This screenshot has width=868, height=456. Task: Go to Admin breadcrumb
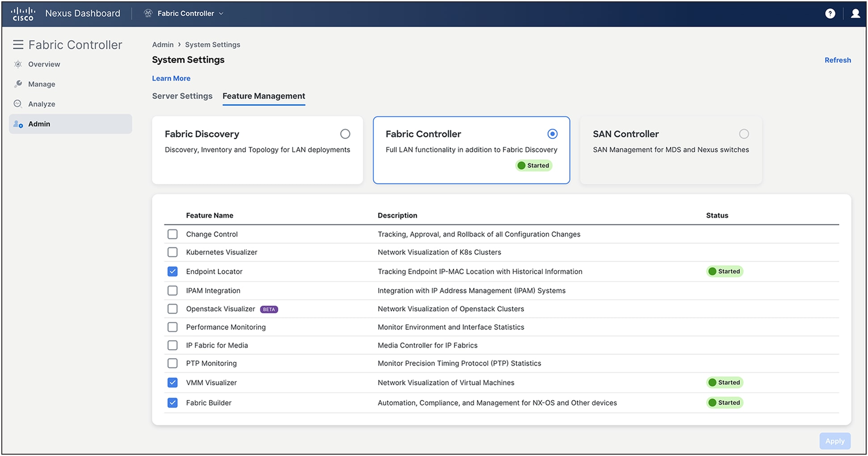pos(163,44)
